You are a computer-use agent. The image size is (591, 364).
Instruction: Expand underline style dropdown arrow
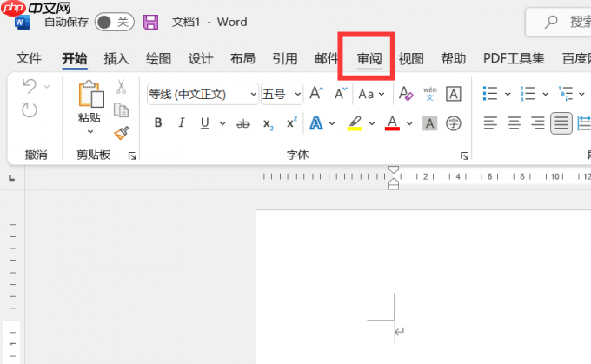point(222,123)
